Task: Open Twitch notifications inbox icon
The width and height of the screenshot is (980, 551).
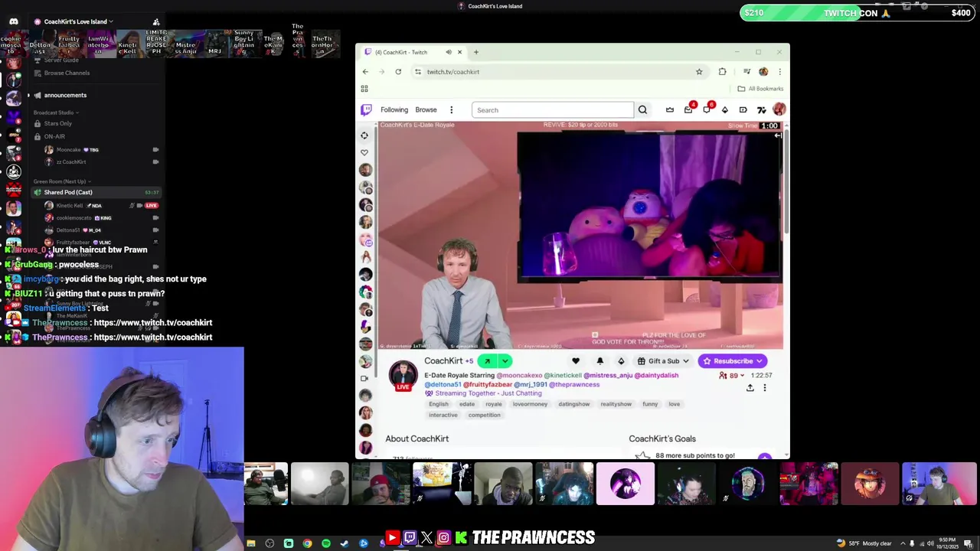Action: pos(688,109)
